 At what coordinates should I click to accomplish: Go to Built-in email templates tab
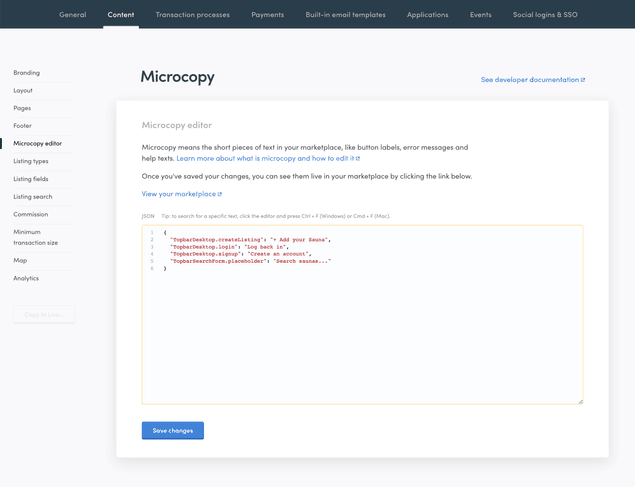(345, 15)
